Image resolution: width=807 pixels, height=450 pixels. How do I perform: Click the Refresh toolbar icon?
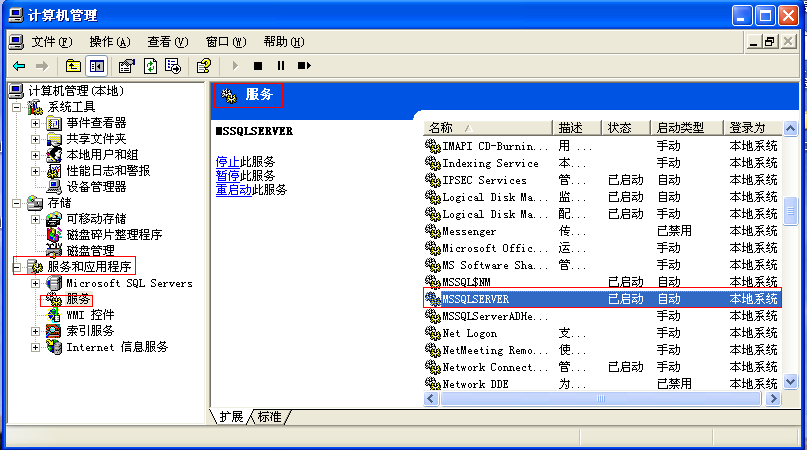click(x=150, y=66)
